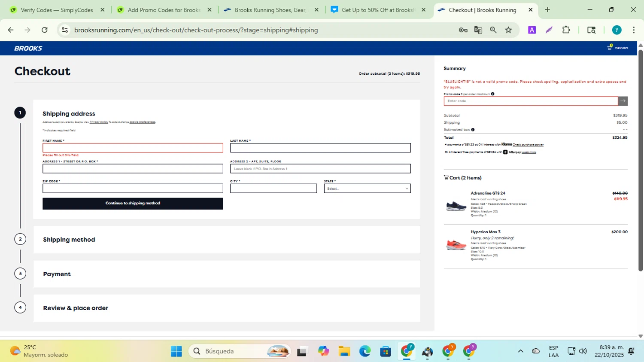Expand the State select dropdown
Viewport: 644px width, 362px height.
pos(367,189)
